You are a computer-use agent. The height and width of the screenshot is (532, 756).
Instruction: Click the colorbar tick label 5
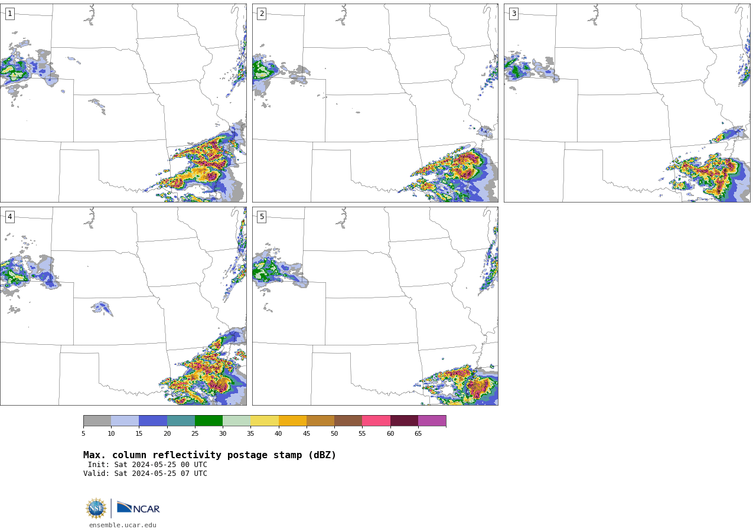(83, 434)
